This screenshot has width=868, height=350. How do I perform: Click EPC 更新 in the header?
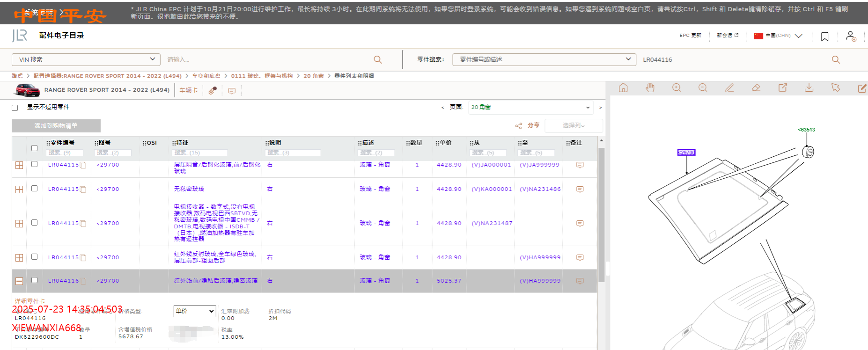click(x=691, y=36)
